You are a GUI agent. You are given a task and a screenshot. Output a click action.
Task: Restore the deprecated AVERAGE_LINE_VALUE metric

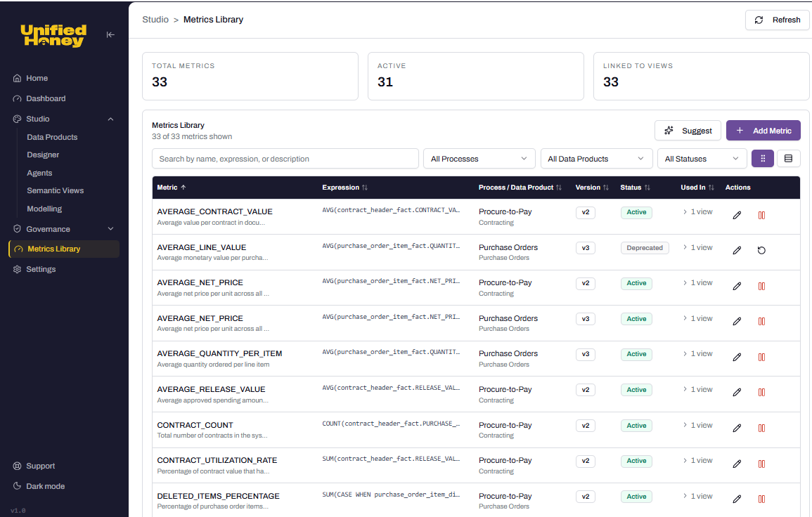point(761,250)
